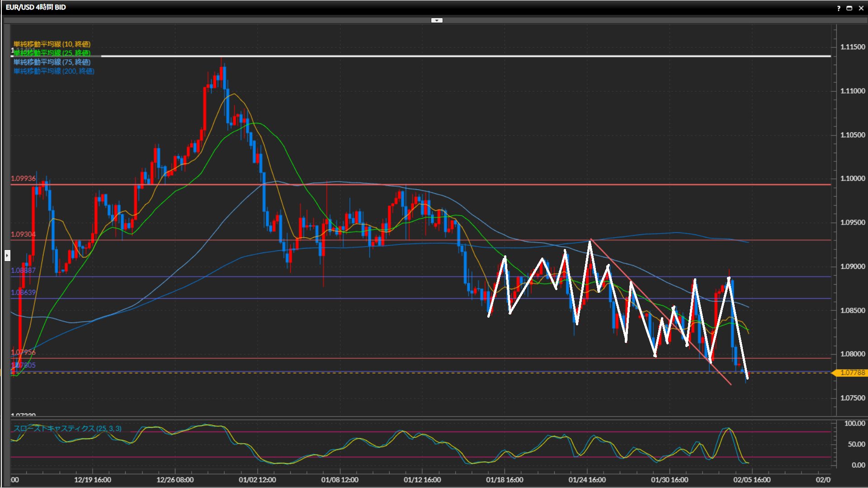Select the 1.09304 horizontal line label
The image size is (868, 488).
(23, 234)
